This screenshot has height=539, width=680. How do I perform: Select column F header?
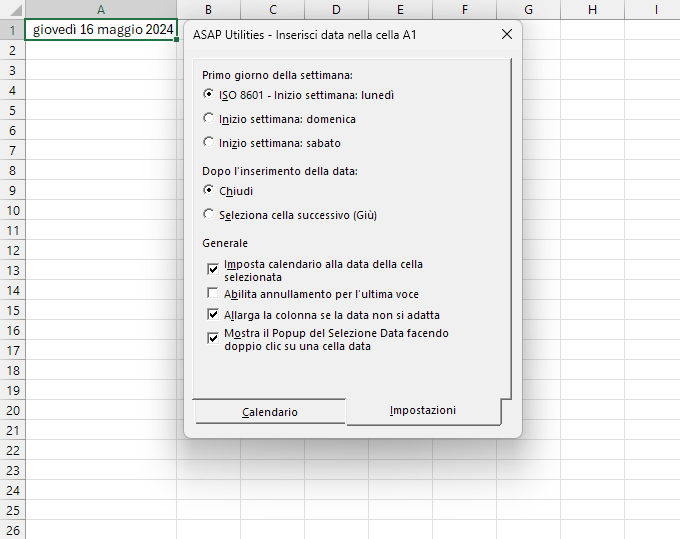[464, 10]
